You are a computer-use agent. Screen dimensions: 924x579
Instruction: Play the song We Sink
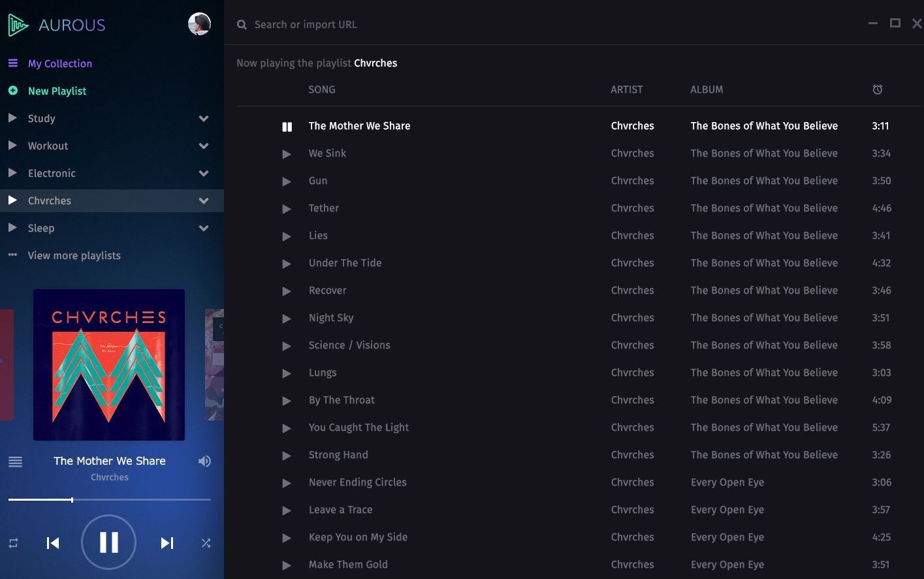287,154
